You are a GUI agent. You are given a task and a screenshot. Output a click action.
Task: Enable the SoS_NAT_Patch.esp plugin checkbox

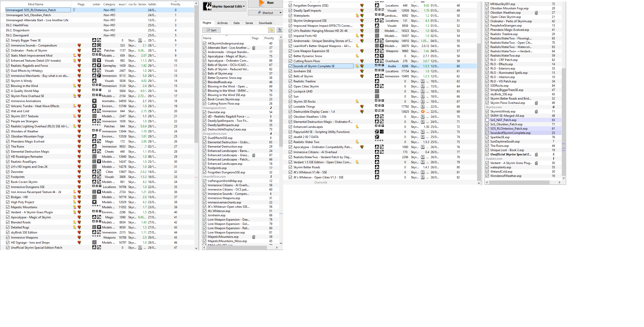[487, 120]
